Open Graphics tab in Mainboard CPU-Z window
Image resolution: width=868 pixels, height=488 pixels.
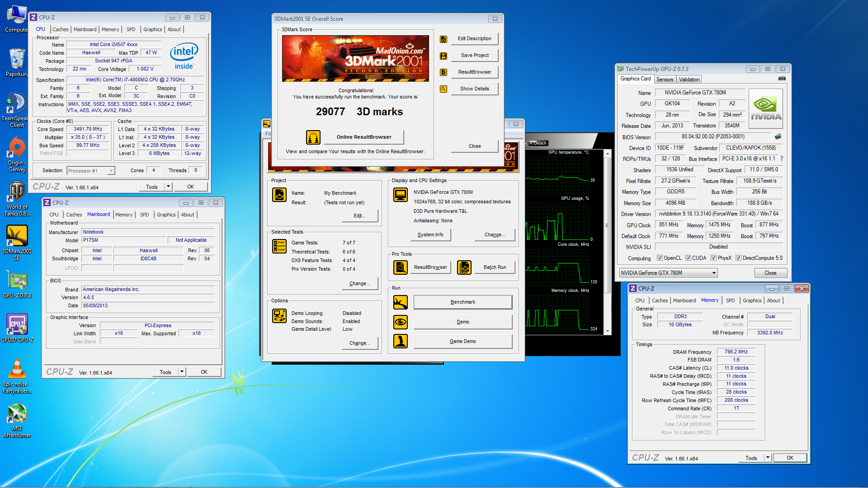pos(166,215)
